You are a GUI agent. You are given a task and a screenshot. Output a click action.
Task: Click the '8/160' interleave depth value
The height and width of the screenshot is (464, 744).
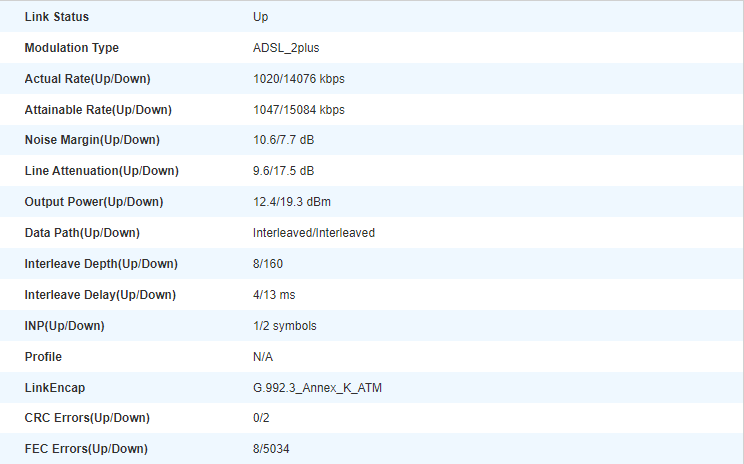[268, 264]
